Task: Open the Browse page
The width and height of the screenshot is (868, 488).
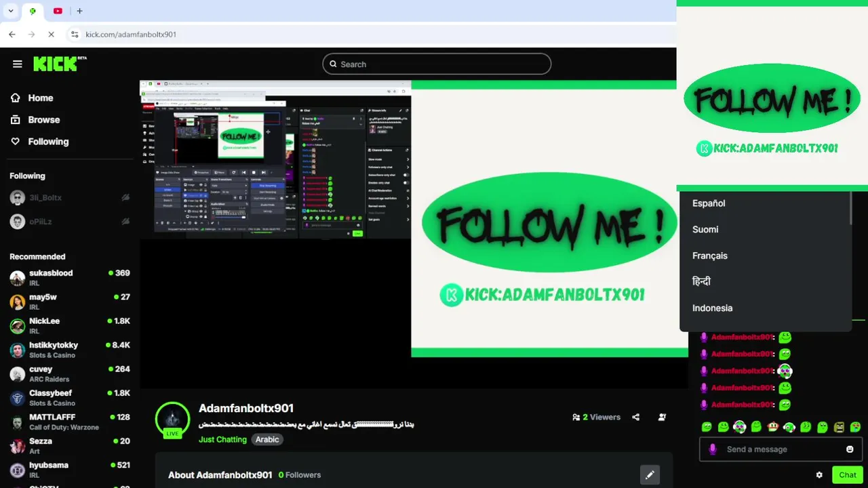Action: coord(35,119)
